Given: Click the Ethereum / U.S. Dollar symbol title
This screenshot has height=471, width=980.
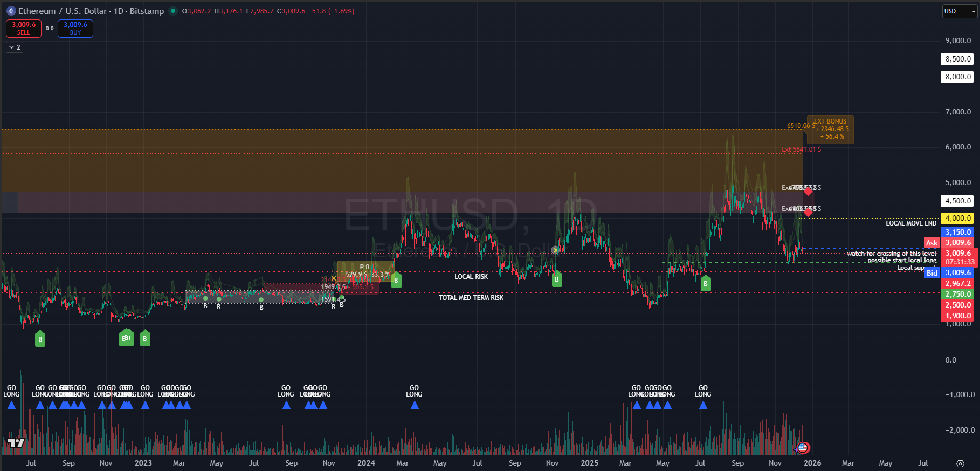Looking at the screenshot, I should click(64, 11).
